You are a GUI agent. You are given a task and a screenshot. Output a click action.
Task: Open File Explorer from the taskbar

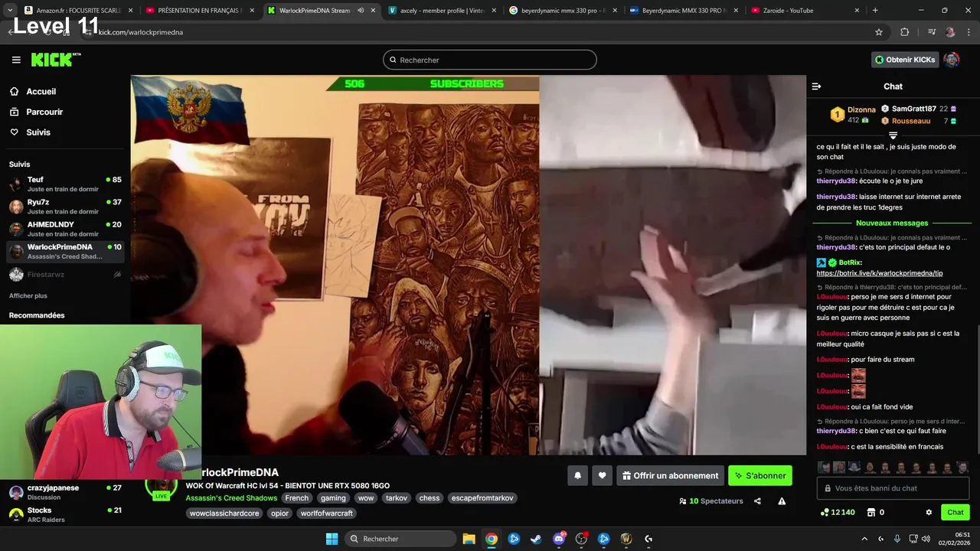coord(469,539)
